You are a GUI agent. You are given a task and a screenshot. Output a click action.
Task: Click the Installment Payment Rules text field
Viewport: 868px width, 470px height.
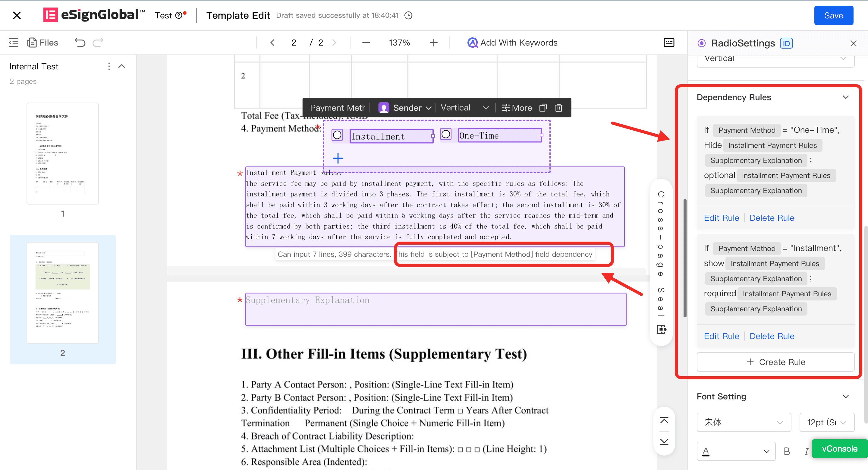tap(435, 206)
